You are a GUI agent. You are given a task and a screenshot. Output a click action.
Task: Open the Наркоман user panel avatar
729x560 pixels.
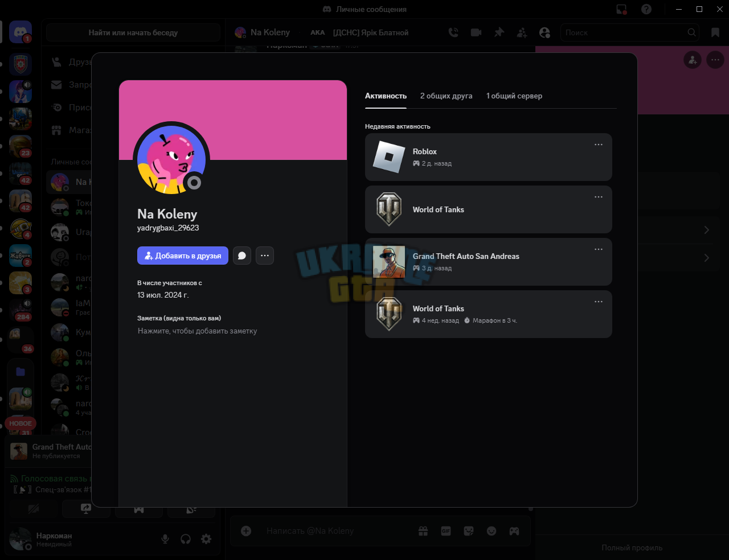point(21,538)
